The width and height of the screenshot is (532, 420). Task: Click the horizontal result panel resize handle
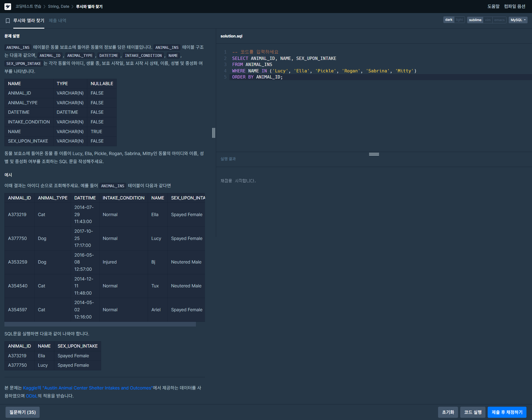374,154
